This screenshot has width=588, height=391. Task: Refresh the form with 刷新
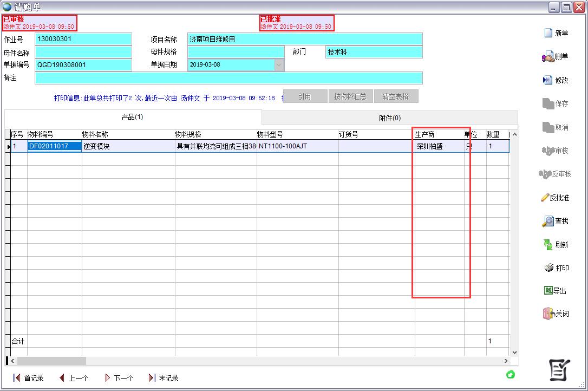tap(548, 245)
